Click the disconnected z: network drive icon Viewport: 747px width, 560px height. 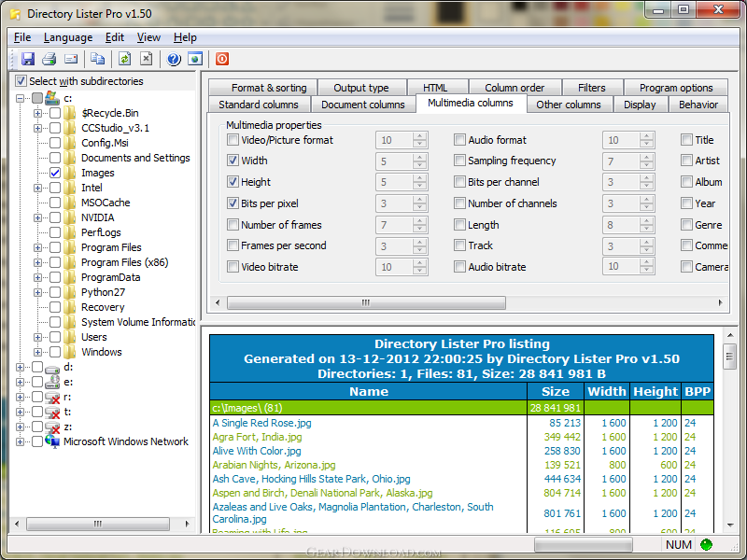(52, 427)
